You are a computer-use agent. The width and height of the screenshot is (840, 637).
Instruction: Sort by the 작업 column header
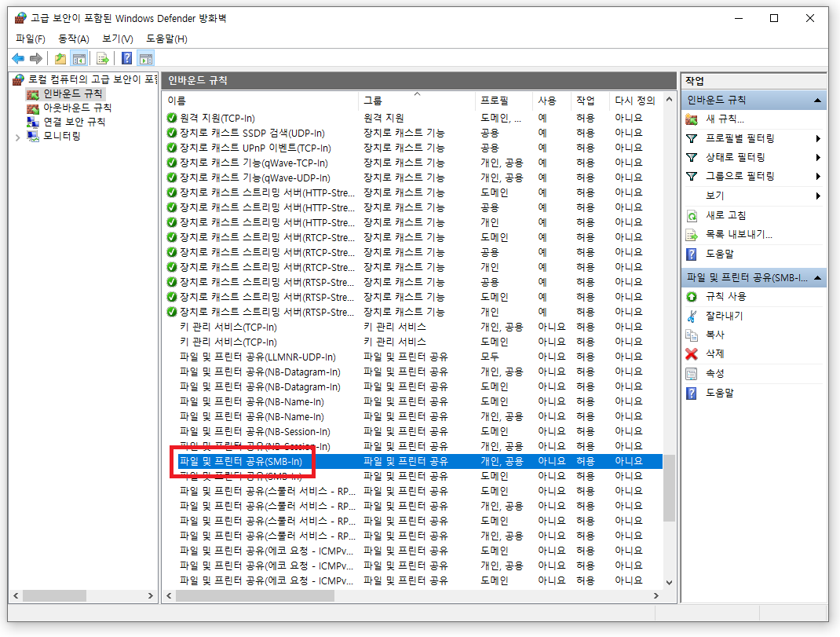[590, 101]
